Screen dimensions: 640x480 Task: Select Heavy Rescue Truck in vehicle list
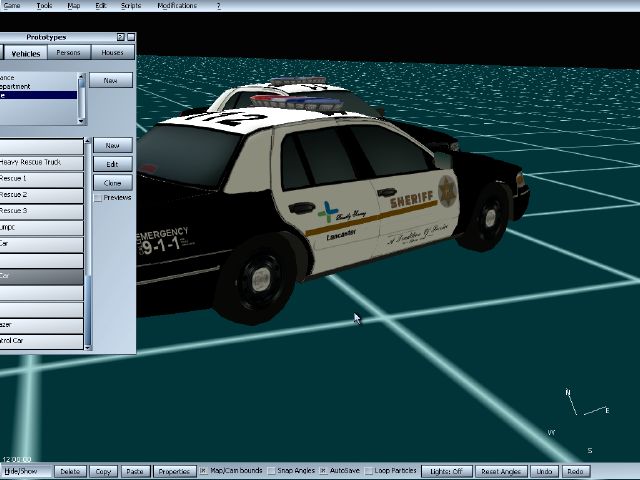(41, 162)
